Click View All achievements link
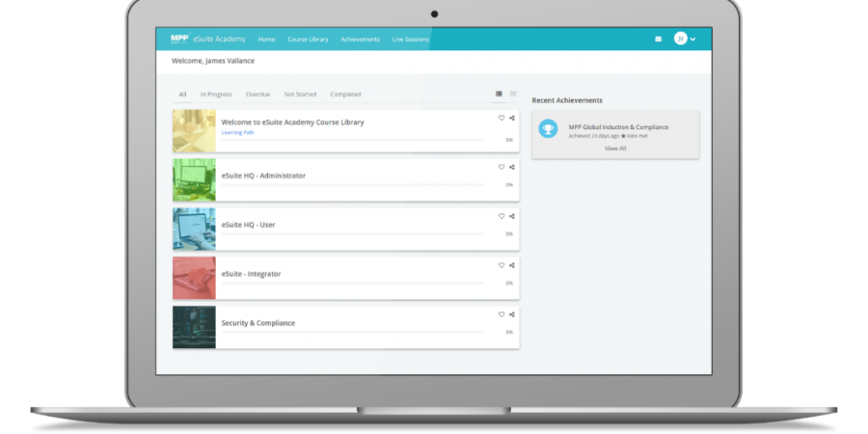This screenshot has width=868, height=434. pyautogui.click(x=615, y=149)
